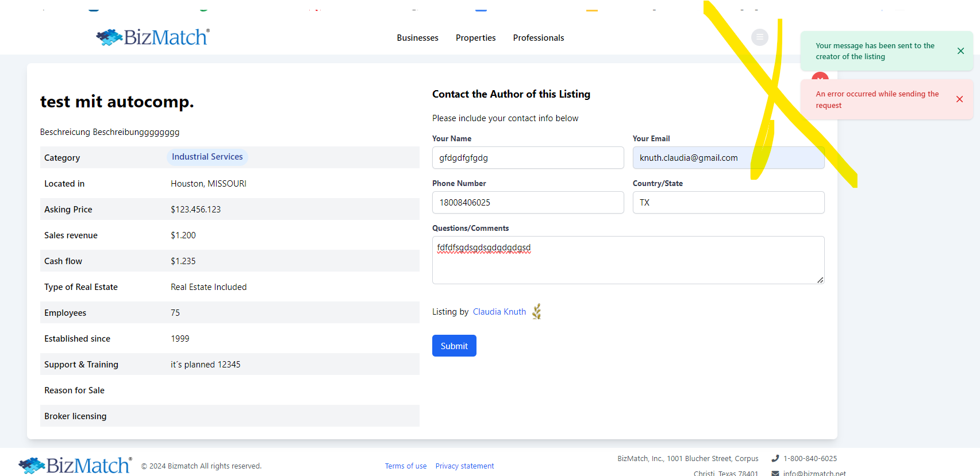View the Privacy statement
This screenshot has width=980, height=476.
464,466
